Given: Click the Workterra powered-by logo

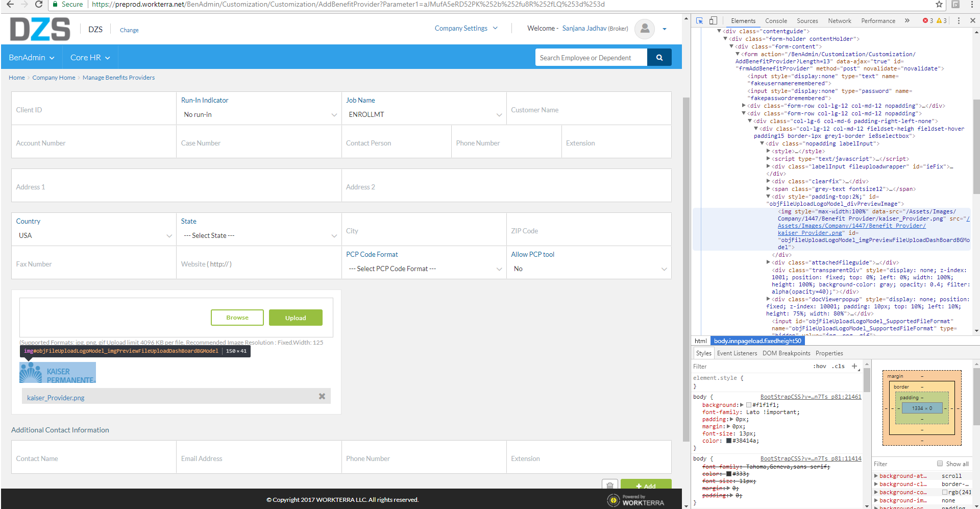Looking at the screenshot, I should [635, 500].
